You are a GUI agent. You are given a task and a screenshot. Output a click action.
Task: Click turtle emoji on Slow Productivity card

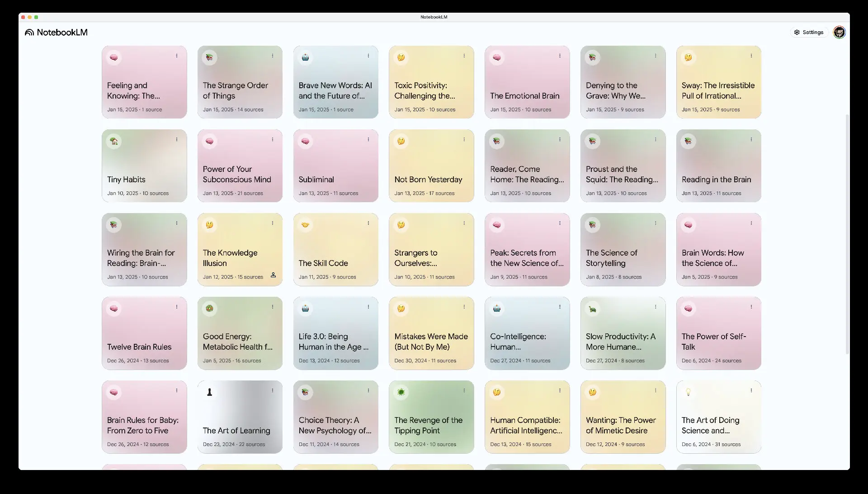click(592, 309)
